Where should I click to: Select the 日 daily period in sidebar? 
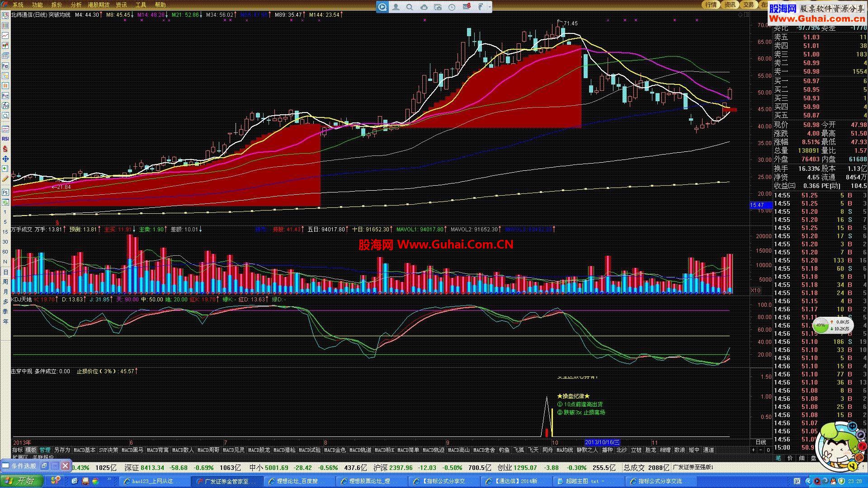pyautogui.click(x=5, y=272)
